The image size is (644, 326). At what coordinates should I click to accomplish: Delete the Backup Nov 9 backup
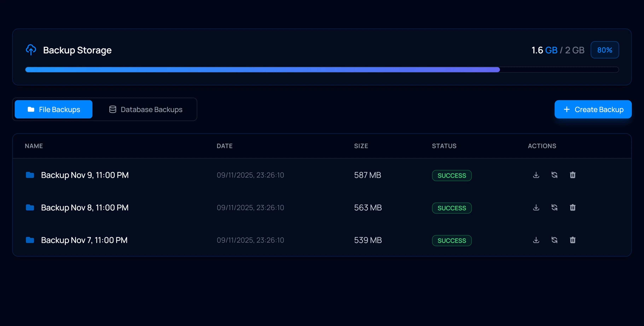573,175
